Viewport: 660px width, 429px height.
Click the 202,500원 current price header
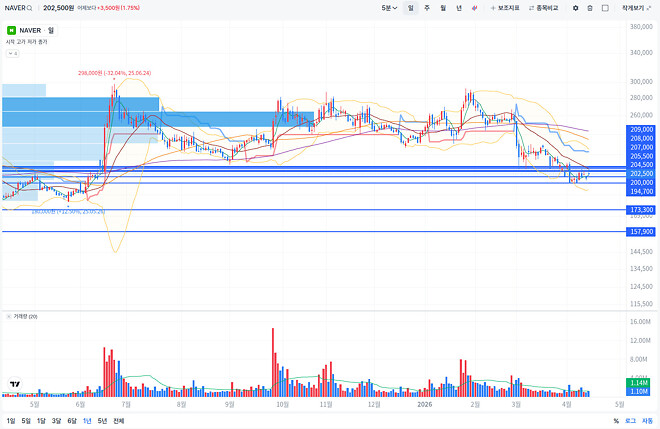[x=59, y=8]
